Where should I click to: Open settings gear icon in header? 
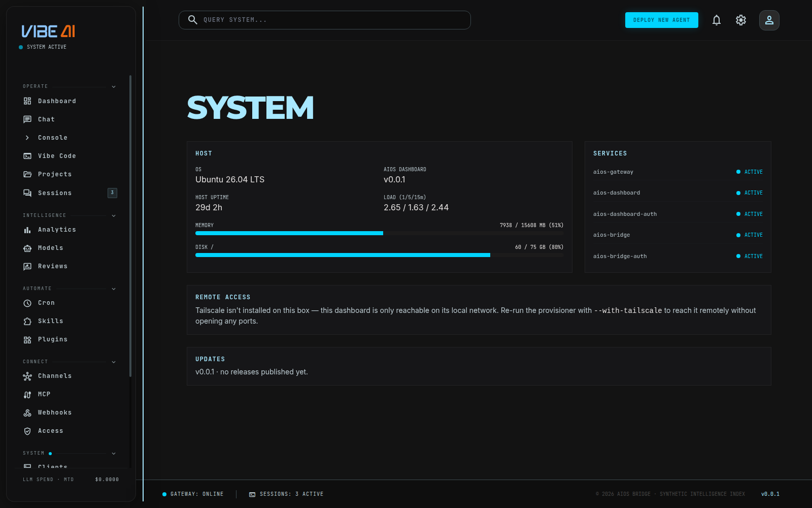pyautogui.click(x=741, y=20)
